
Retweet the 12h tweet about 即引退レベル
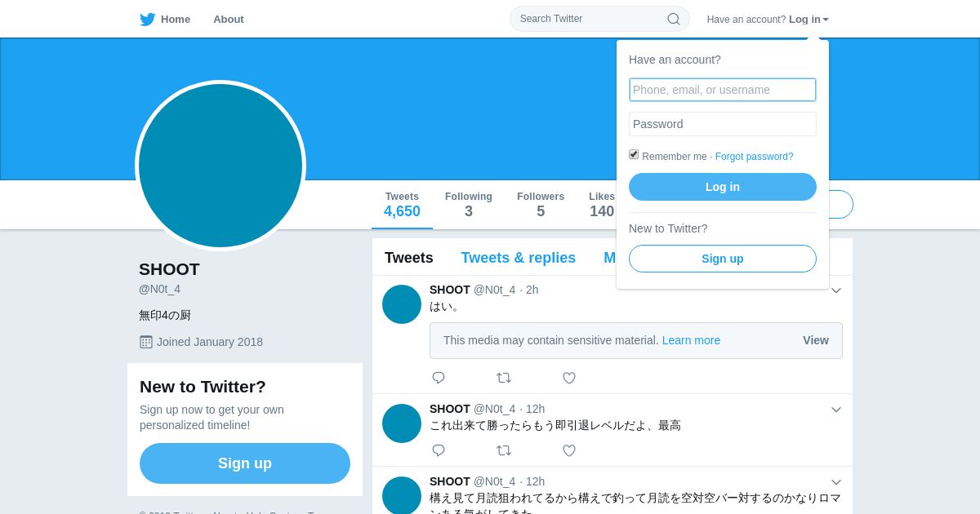(504, 450)
